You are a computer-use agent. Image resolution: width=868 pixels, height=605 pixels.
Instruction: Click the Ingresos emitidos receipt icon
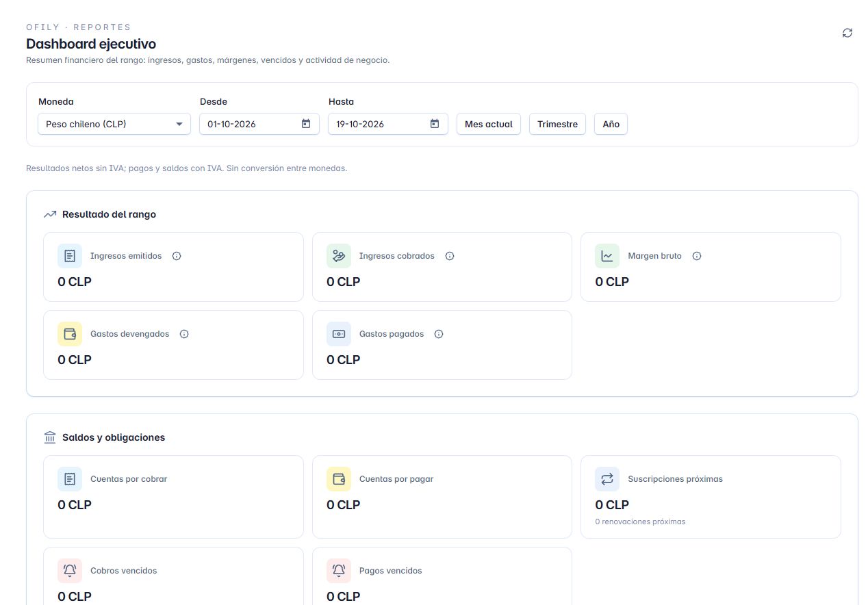[x=70, y=256]
